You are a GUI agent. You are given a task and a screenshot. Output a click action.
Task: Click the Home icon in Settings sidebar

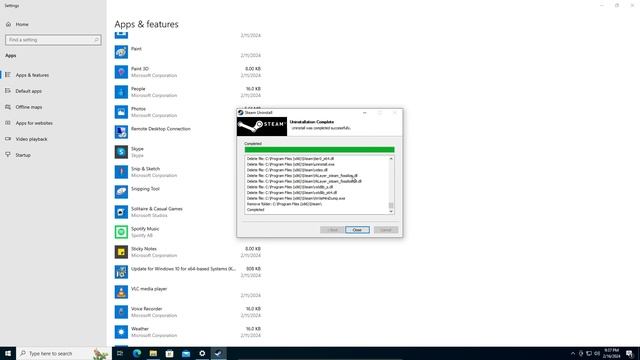[x=8, y=24]
